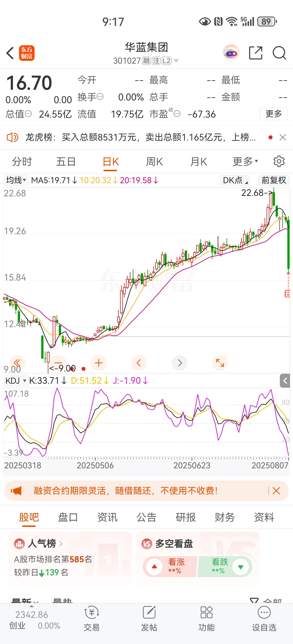
Task: Open the 公告 tab
Action: click(x=147, y=517)
